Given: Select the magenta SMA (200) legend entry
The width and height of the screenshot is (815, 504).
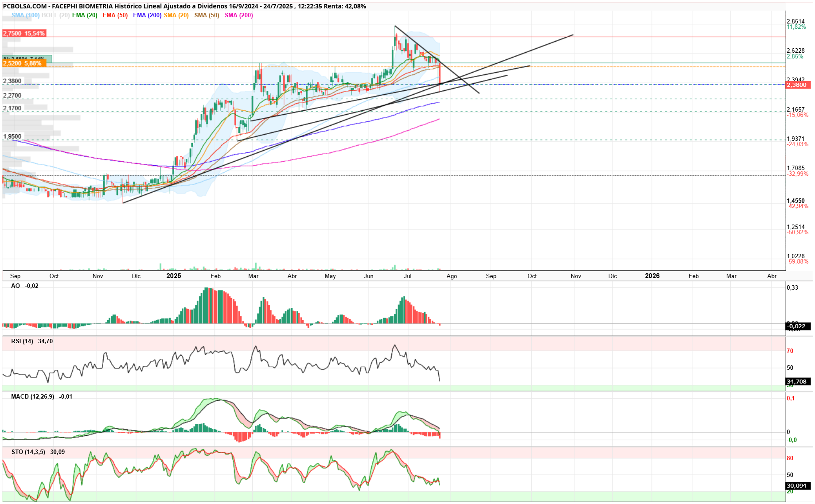Looking at the screenshot, I should 239,15.
